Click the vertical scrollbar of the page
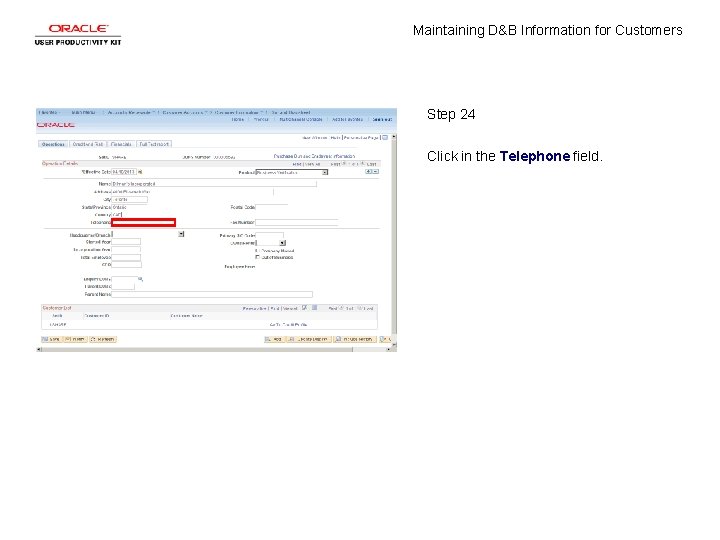Viewport: 720px width, 540px height. [394, 239]
